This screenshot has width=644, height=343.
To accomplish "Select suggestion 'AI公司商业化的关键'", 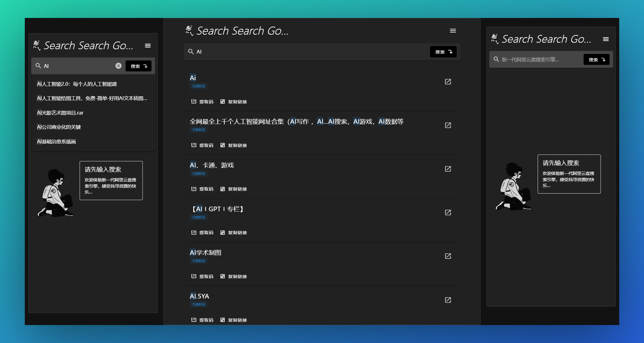I will click(x=59, y=127).
